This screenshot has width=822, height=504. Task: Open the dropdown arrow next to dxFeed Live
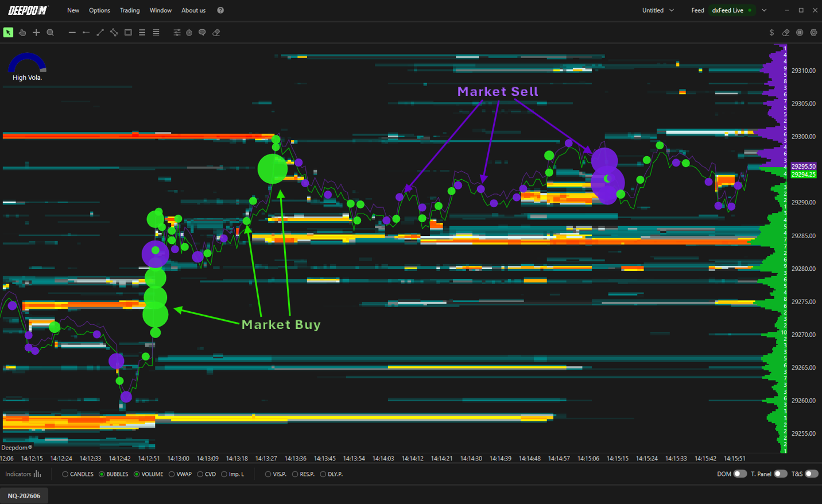point(764,10)
